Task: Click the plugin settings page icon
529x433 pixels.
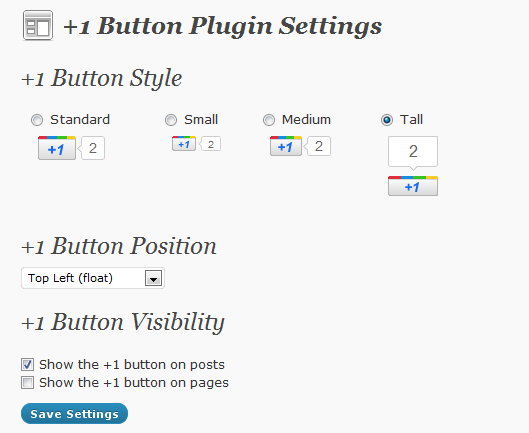Action: (x=38, y=25)
